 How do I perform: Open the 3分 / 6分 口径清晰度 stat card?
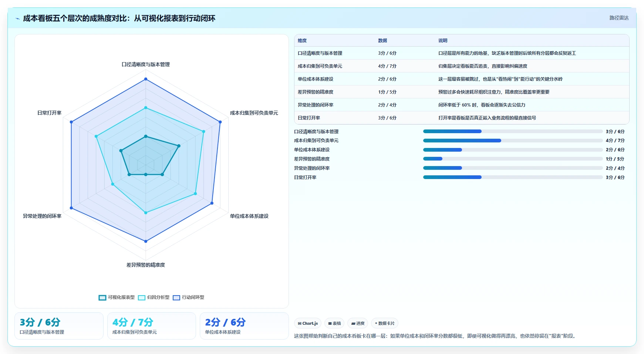59,326
